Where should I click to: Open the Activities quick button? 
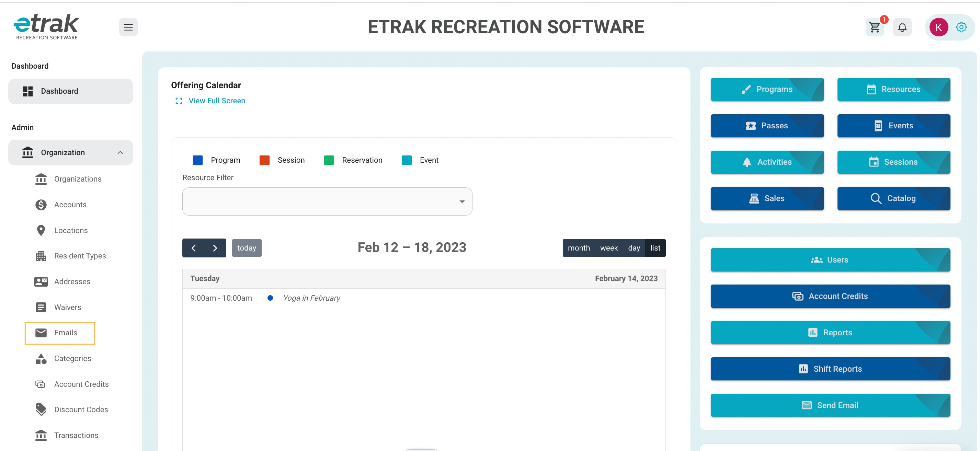pos(767,162)
